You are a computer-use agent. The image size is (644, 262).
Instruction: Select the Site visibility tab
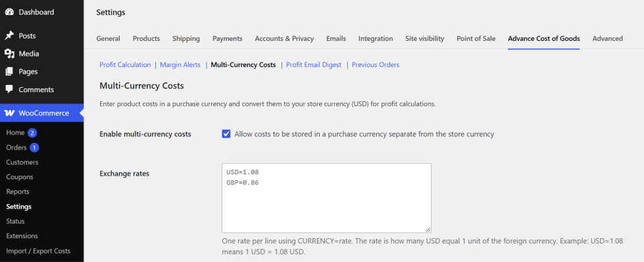click(x=425, y=39)
